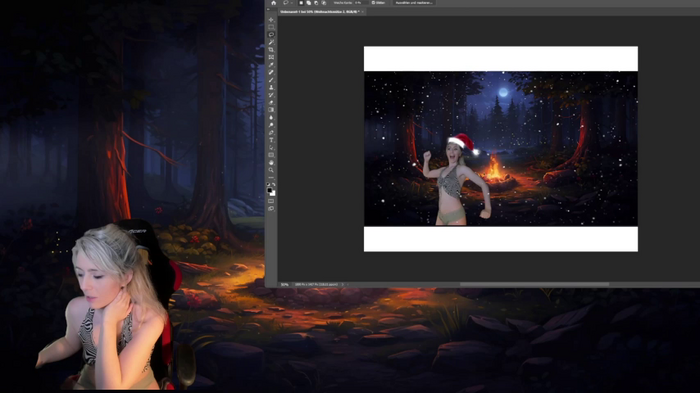Click the Weiche Kante feather input field

pos(362,3)
